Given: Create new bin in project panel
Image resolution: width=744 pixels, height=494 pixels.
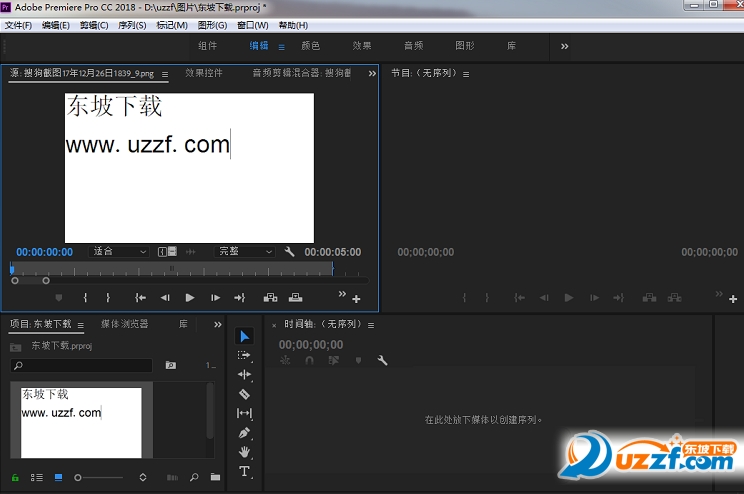Looking at the screenshot, I should tap(215, 477).
